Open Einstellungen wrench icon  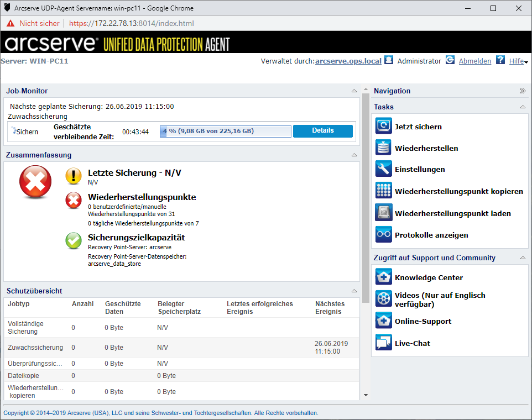383,169
